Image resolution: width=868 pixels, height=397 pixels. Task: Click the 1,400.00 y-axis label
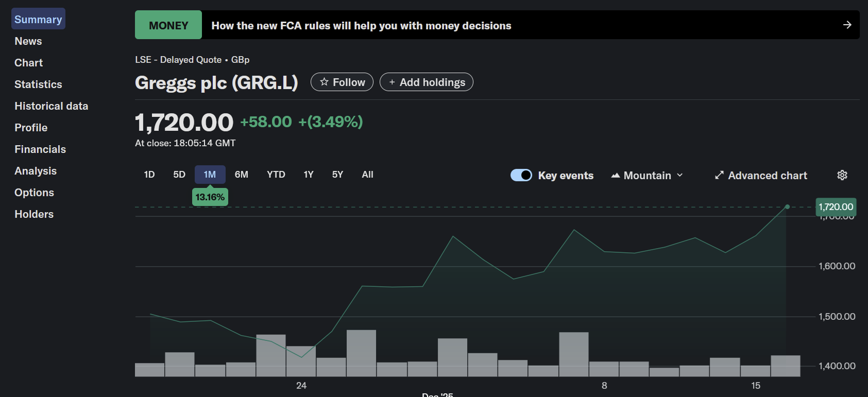tap(837, 366)
